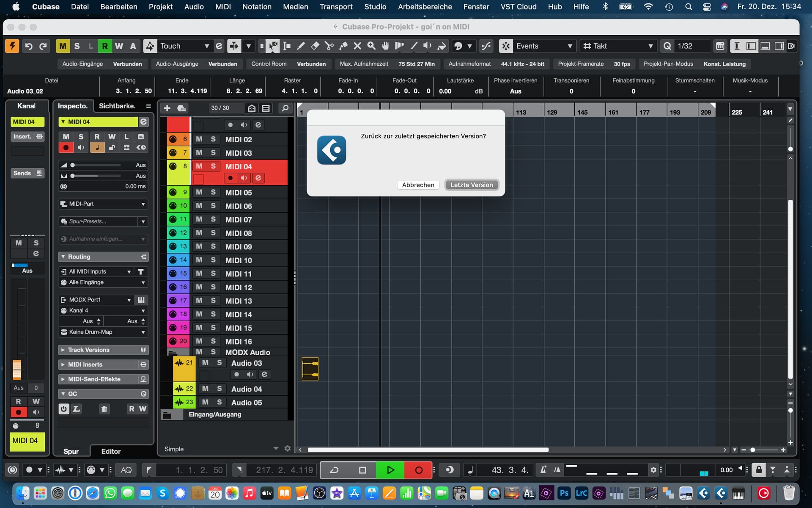Image resolution: width=812 pixels, height=508 pixels.
Task: Click the horizontal project scrollbar
Action: [428, 450]
